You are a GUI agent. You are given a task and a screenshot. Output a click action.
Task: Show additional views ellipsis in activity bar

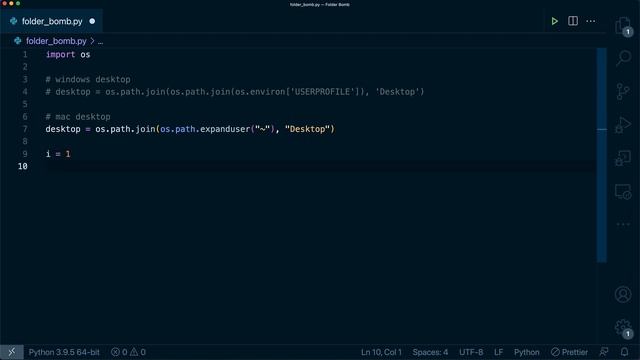click(x=623, y=224)
